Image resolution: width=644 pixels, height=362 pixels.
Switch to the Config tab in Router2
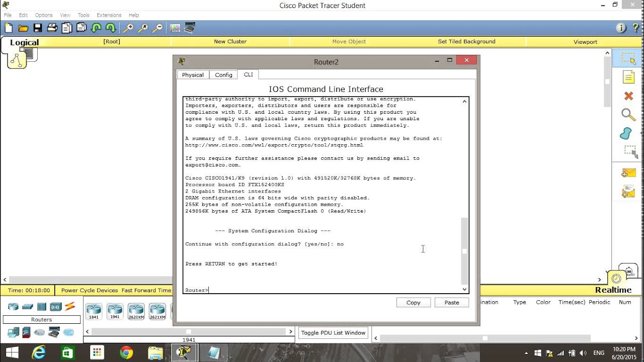tap(223, 75)
